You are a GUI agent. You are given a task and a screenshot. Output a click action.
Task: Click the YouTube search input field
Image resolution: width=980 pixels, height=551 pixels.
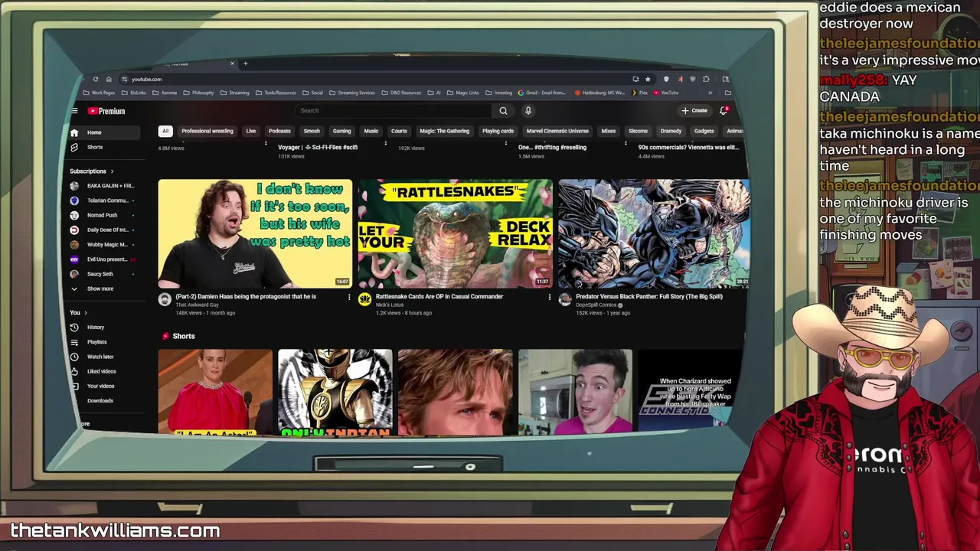click(x=394, y=111)
